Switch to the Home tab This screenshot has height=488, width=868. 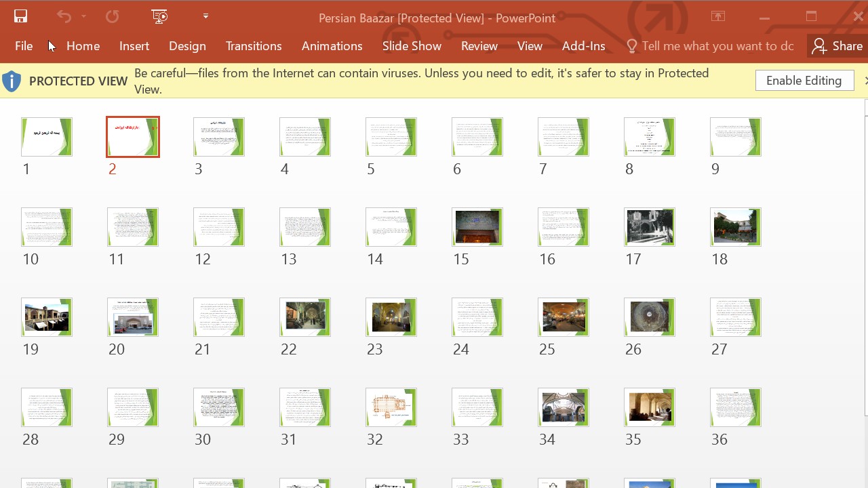(x=83, y=46)
